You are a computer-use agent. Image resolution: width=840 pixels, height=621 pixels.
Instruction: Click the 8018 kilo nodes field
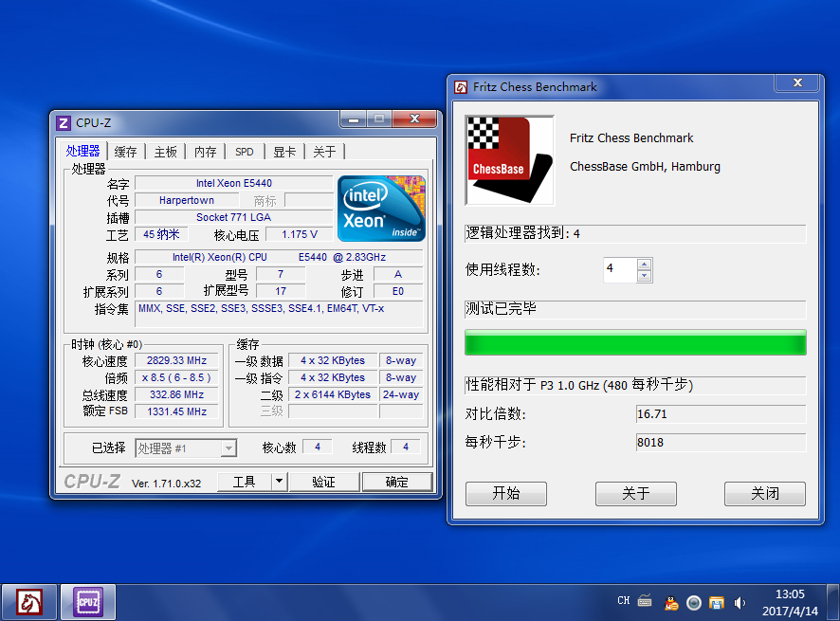click(721, 442)
